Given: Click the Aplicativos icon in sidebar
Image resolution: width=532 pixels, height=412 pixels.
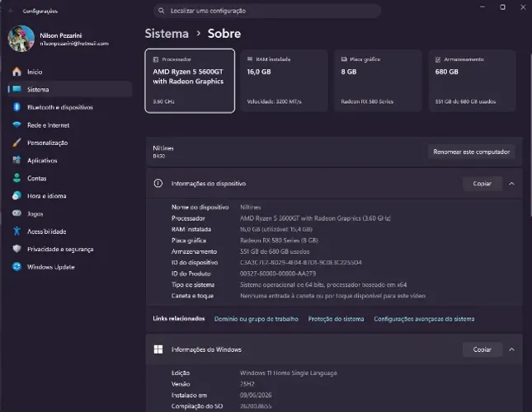Looking at the screenshot, I should (16, 160).
